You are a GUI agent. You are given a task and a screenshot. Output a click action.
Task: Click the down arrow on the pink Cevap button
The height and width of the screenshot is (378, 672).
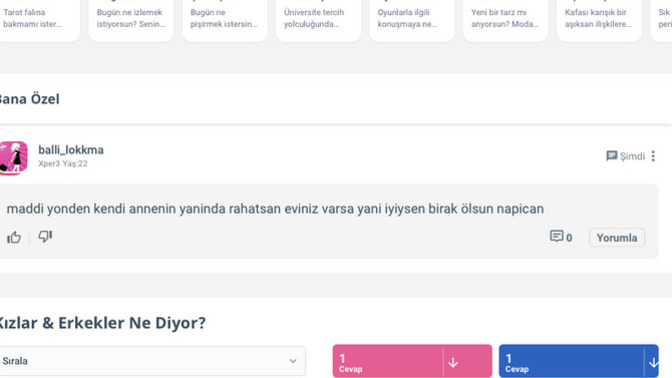pos(453,363)
